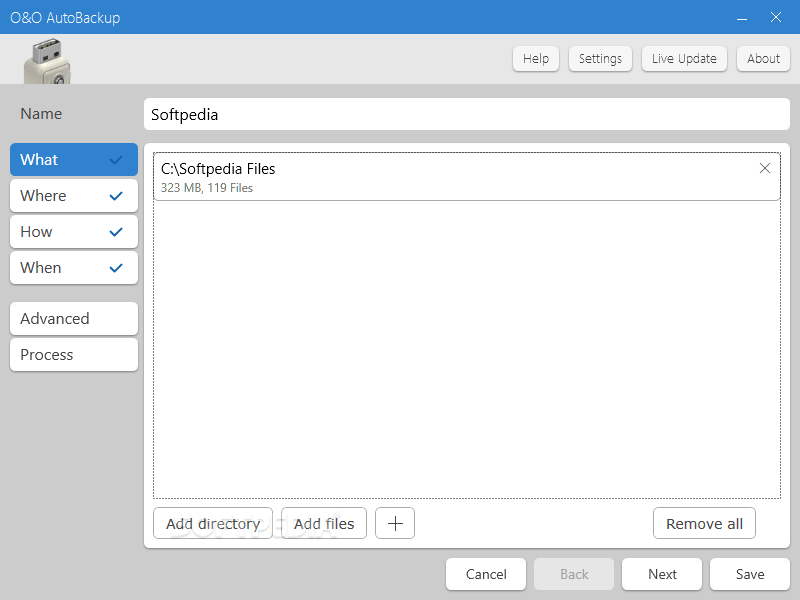Switch to the Where step
Screen dimensions: 800x600
tap(74, 196)
